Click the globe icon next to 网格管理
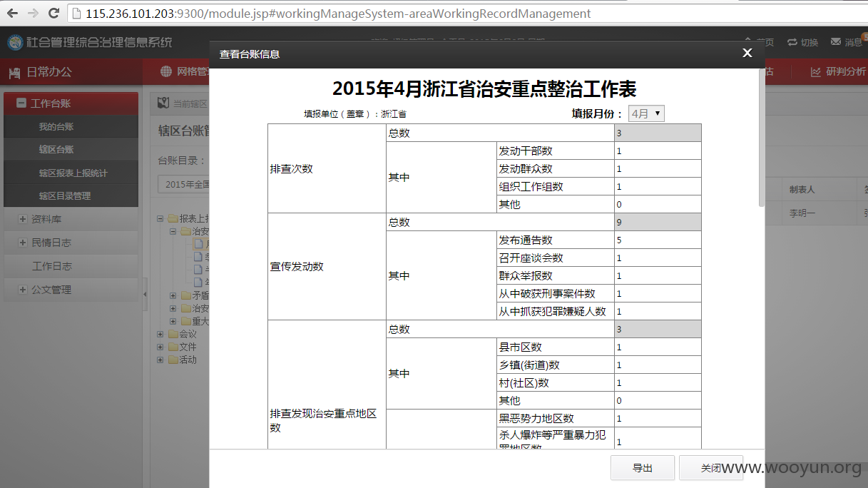Image resolution: width=868 pixels, height=488 pixels. click(x=166, y=71)
